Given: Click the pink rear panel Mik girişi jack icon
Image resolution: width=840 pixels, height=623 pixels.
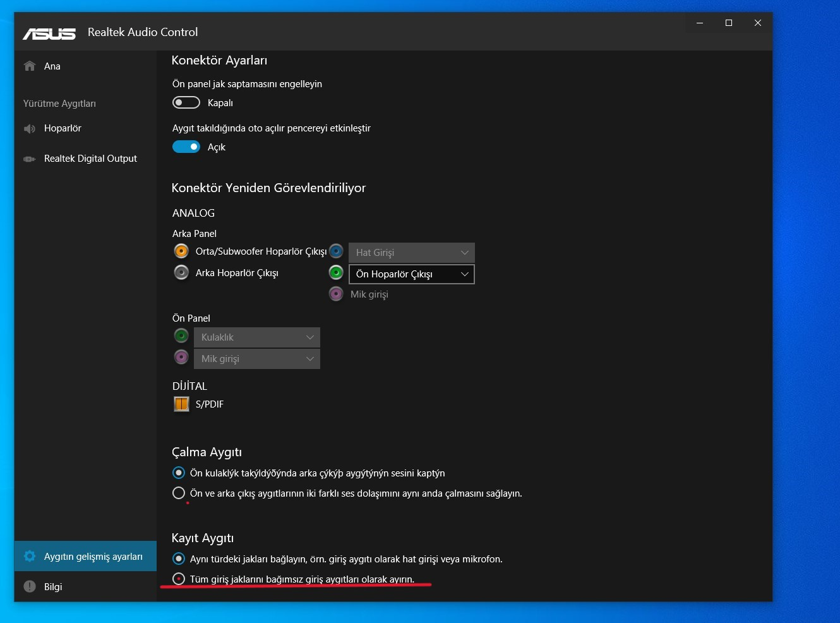Looking at the screenshot, I should (336, 294).
